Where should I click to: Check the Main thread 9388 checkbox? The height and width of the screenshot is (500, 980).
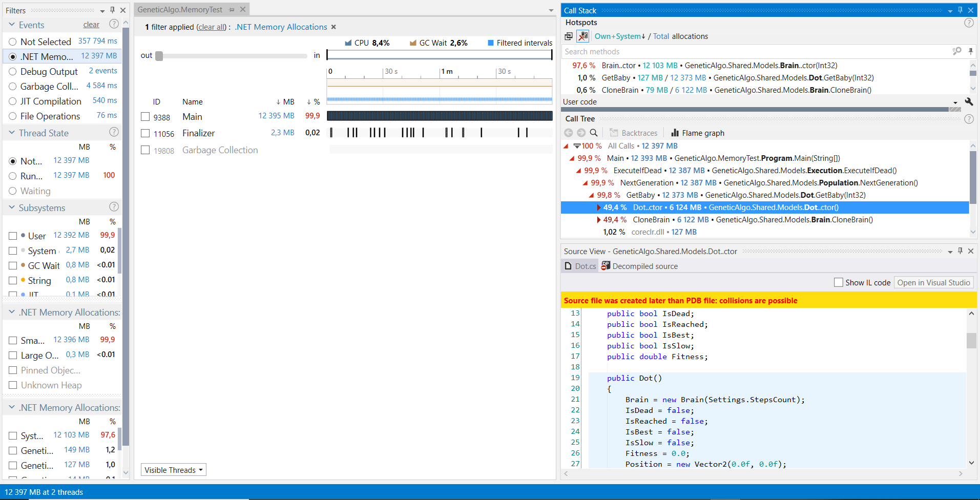click(145, 117)
